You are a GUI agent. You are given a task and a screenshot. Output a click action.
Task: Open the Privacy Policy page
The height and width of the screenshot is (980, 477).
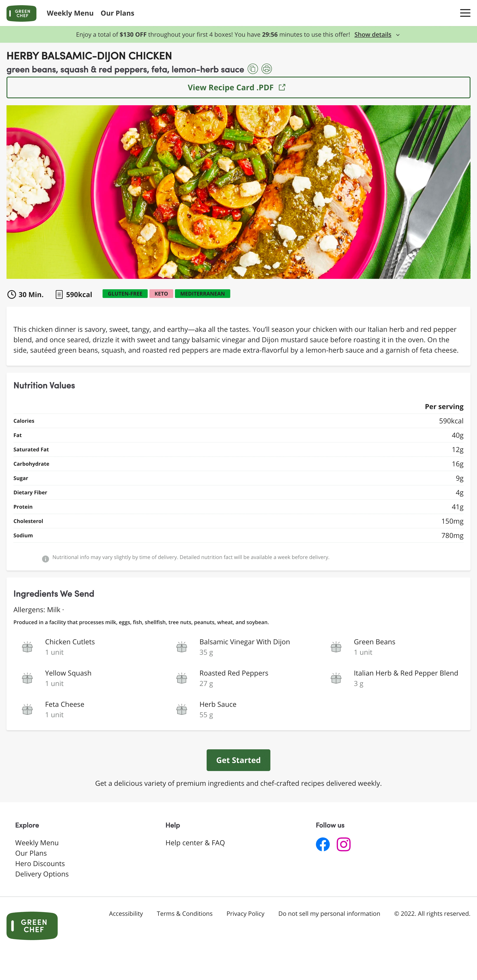click(x=245, y=913)
